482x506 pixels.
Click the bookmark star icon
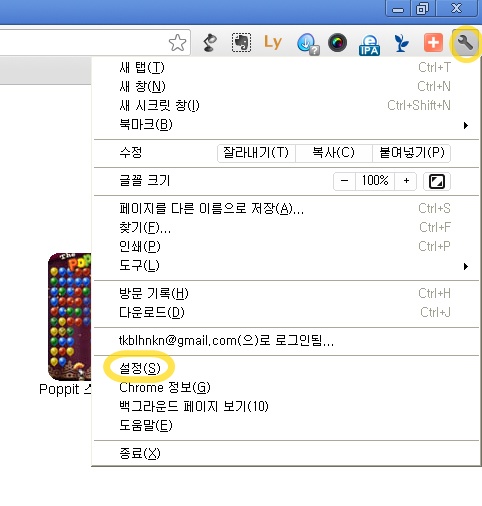pos(177,43)
